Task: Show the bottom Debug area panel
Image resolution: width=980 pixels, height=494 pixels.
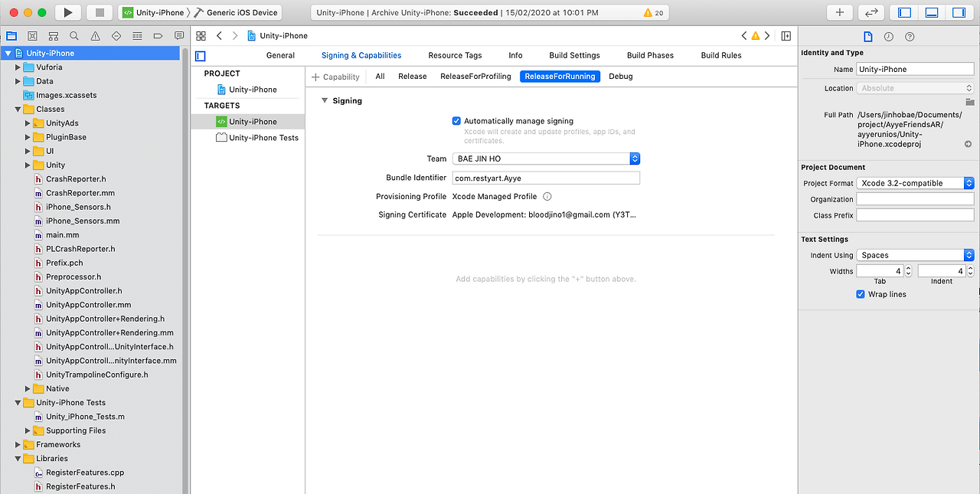Action: point(931,12)
